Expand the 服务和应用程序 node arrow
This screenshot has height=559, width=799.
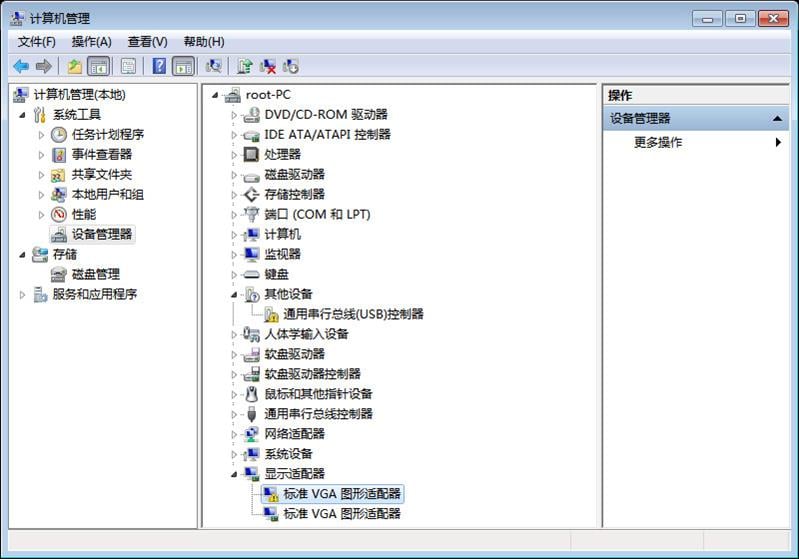pos(22,295)
